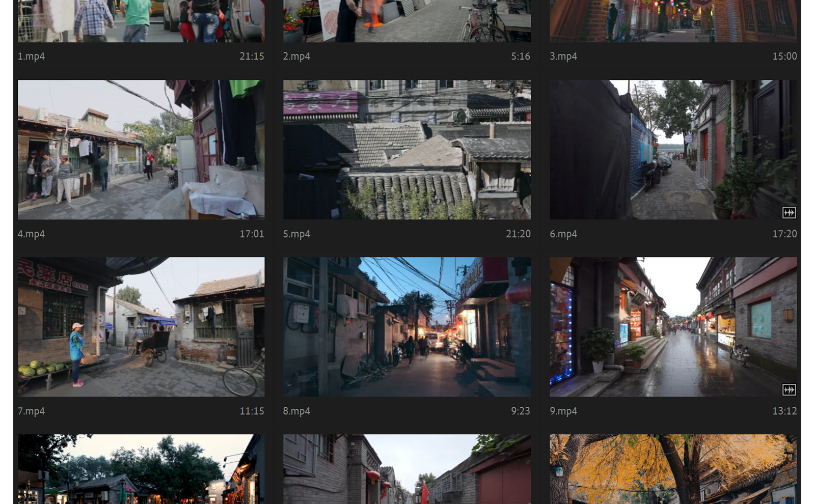The image size is (815, 504).
Task: Click the file name 3.mp4
Action: tap(563, 57)
